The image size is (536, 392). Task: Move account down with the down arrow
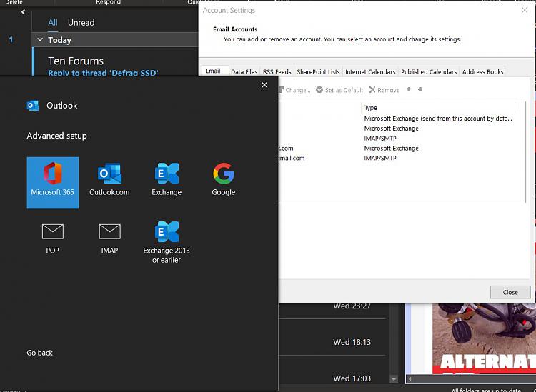420,89
